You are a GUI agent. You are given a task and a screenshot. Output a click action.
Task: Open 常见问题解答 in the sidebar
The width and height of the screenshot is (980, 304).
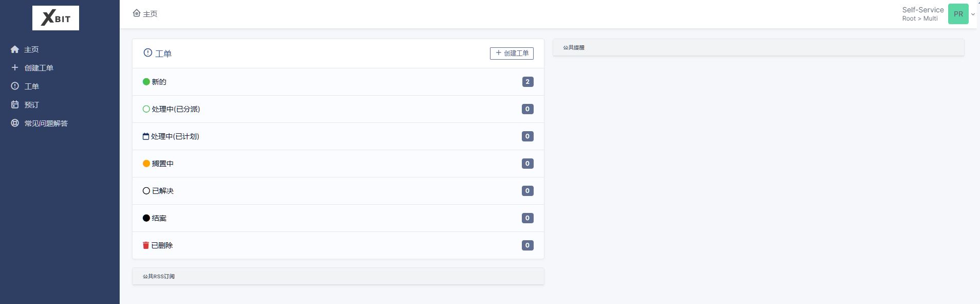tap(46, 123)
